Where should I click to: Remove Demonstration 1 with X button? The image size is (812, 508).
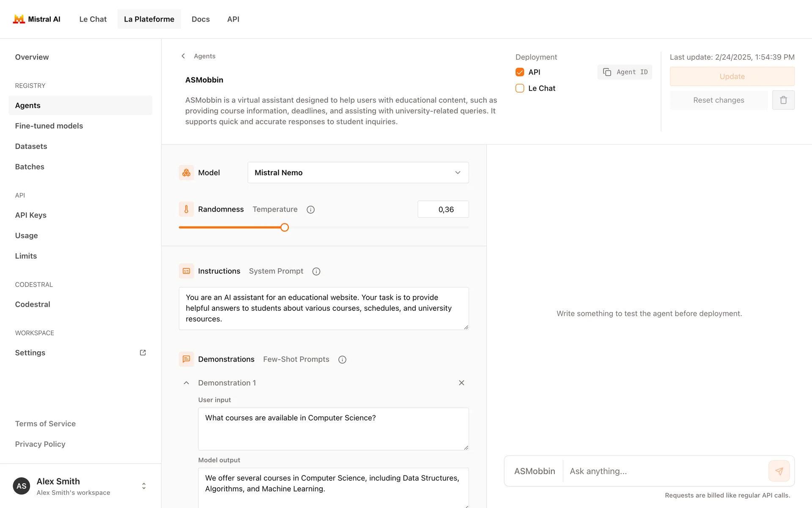click(461, 383)
